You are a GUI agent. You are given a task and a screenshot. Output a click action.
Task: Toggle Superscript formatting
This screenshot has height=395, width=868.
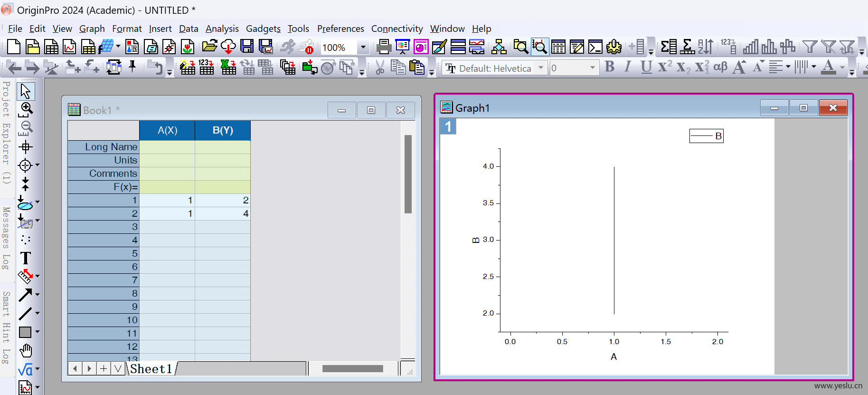coord(664,67)
